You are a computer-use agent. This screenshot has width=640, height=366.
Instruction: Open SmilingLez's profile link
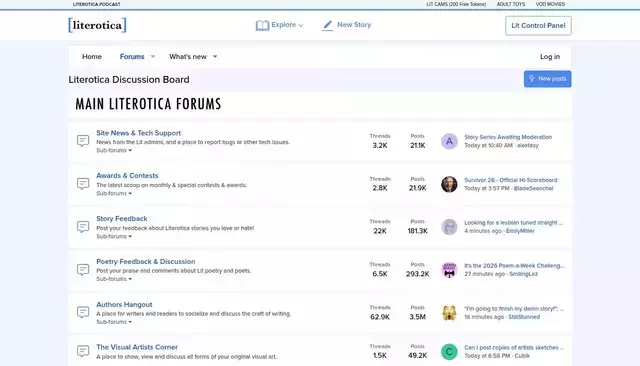pos(523,274)
